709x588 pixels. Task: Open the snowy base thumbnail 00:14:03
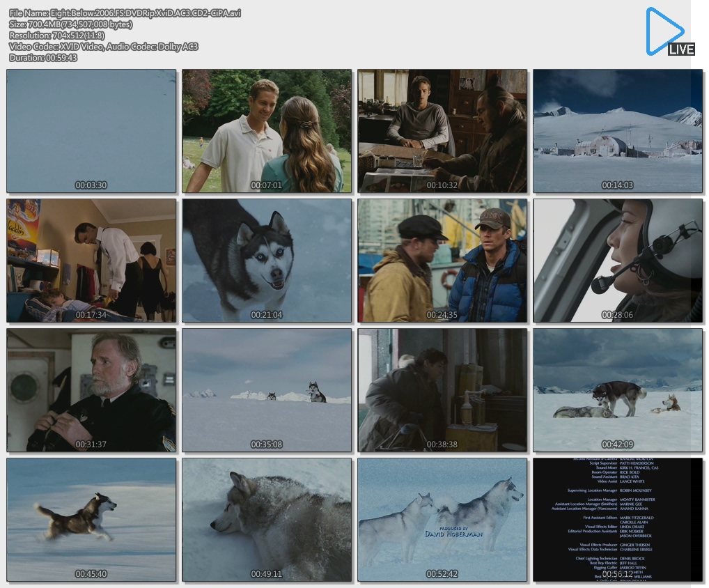pos(618,131)
